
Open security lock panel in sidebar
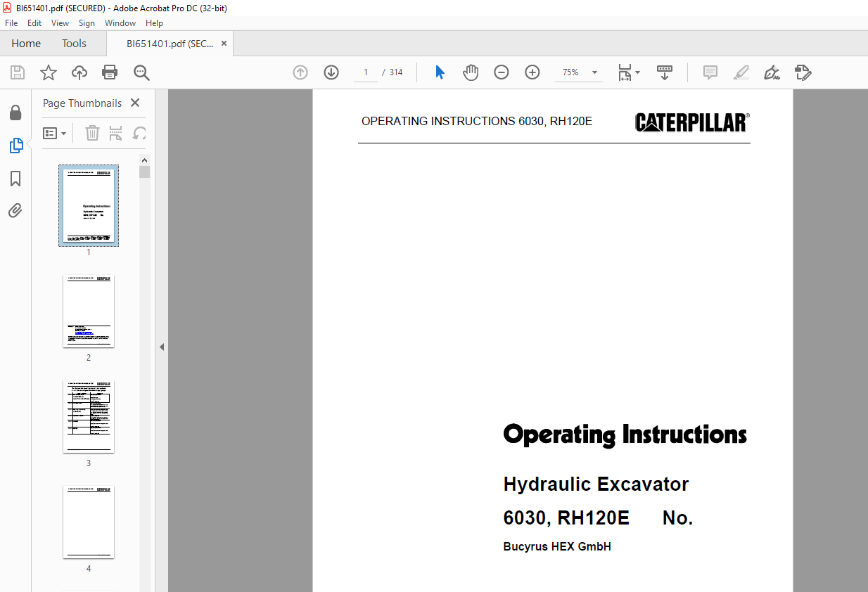pyautogui.click(x=15, y=112)
